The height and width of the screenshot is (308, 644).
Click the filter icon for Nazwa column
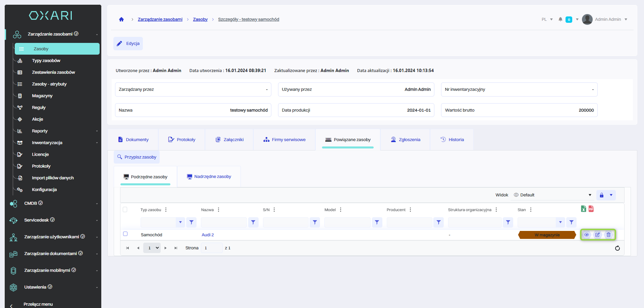(253, 222)
